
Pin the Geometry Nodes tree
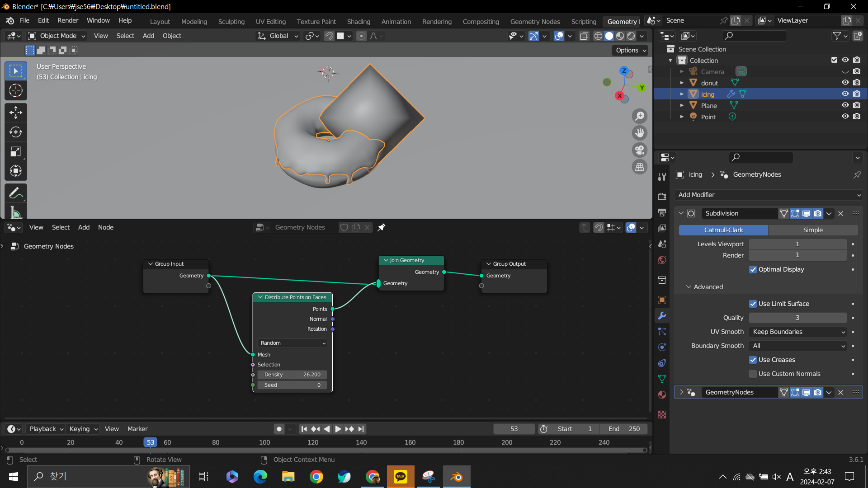click(x=382, y=227)
